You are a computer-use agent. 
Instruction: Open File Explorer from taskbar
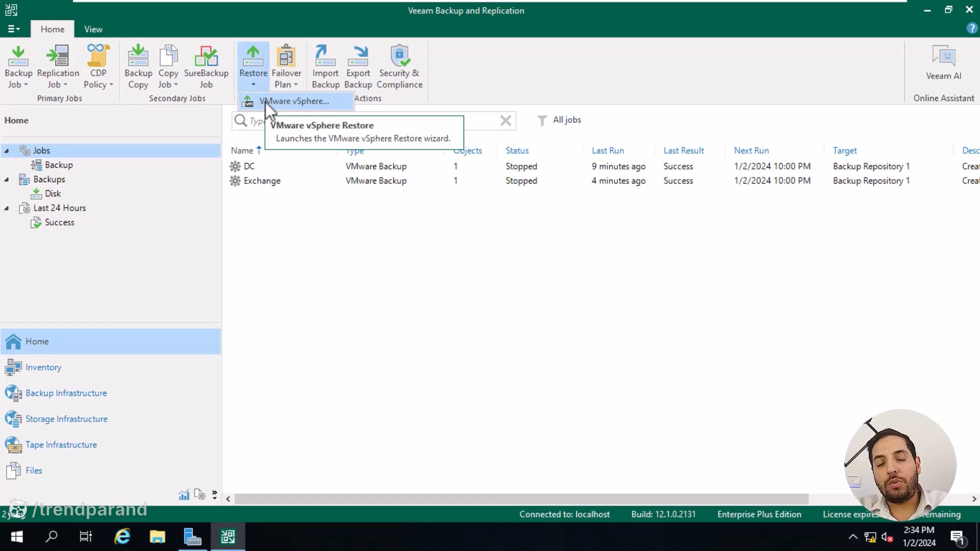(x=157, y=537)
